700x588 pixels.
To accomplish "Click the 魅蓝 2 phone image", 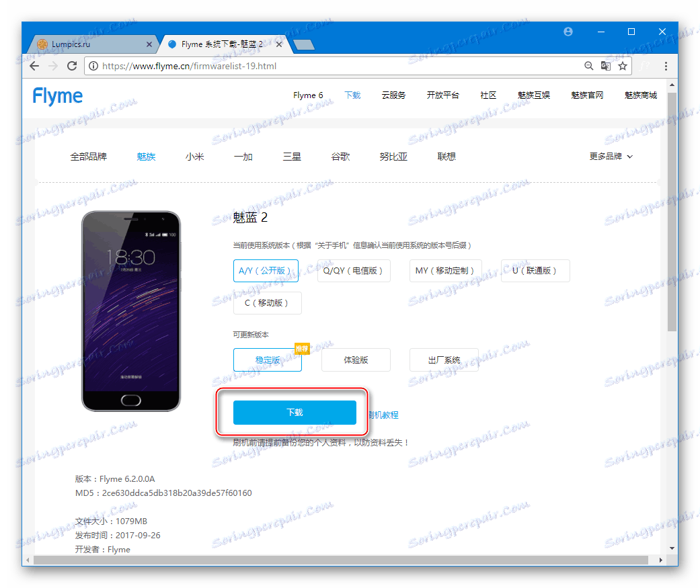I will pos(131,311).
